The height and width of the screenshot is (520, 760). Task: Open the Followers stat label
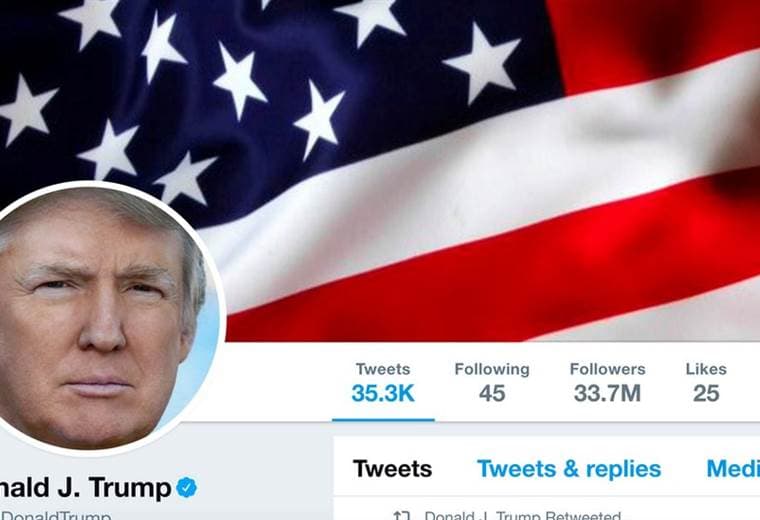click(607, 369)
